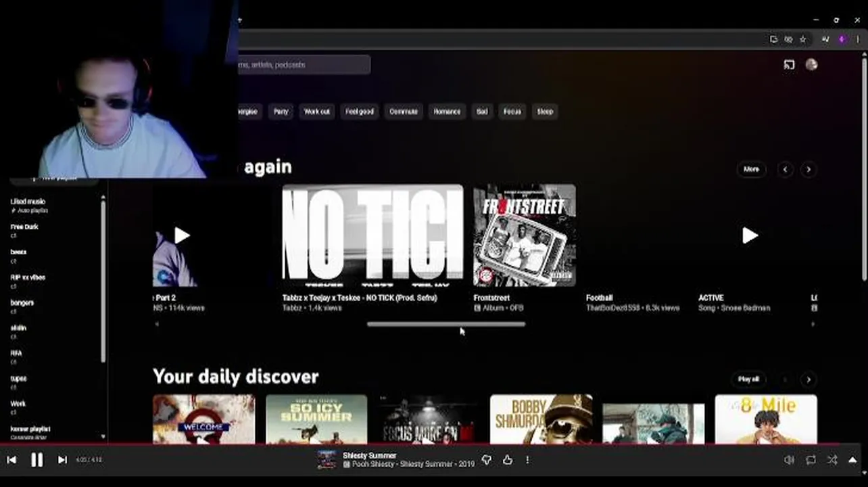The height and width of the screenshot is (487, 868).
Task: Show next items in Your daily discover
Action: coord(809,379)
